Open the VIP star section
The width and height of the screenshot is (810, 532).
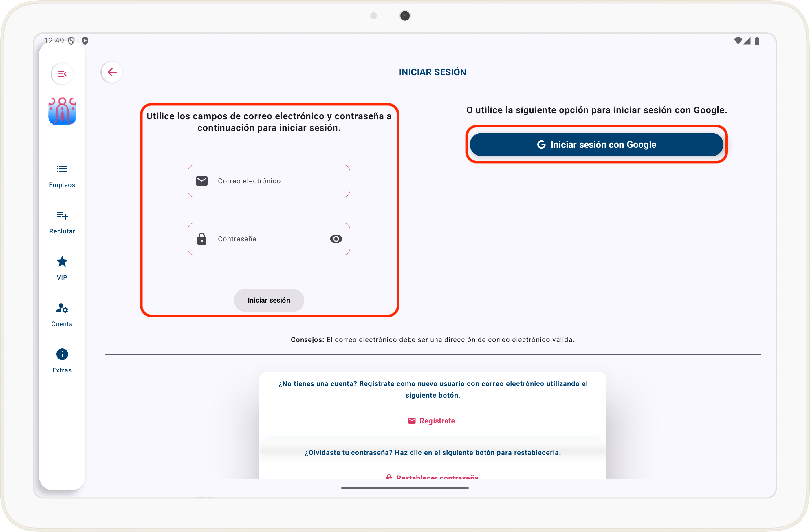click(x=62, y=268)
